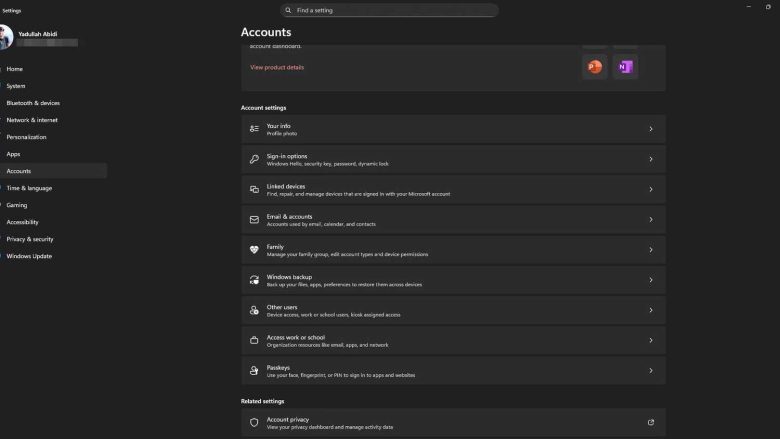Expand the Other users chevron
780x439 pixels.
651,310
